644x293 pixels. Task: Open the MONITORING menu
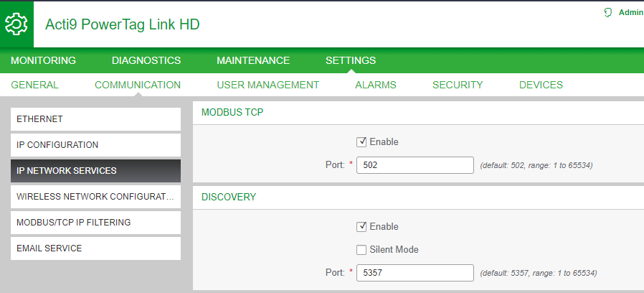tap(43, 60)
